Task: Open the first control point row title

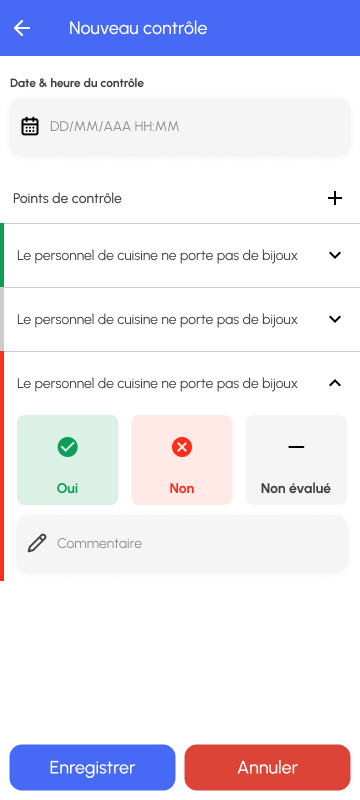Action: [157, 256]
